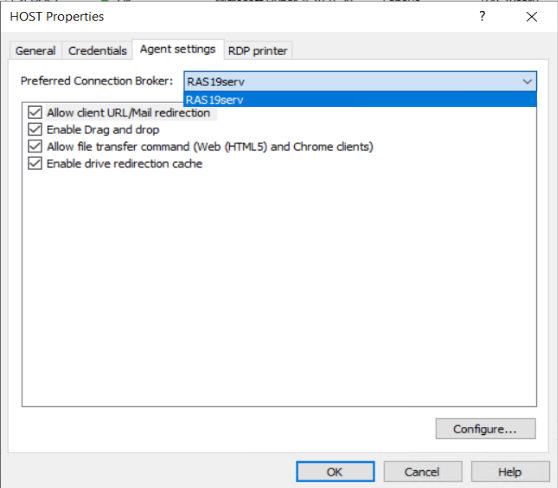Screen dimensions: 558x488
Task: Open the General tab
Action: [36, 51]
